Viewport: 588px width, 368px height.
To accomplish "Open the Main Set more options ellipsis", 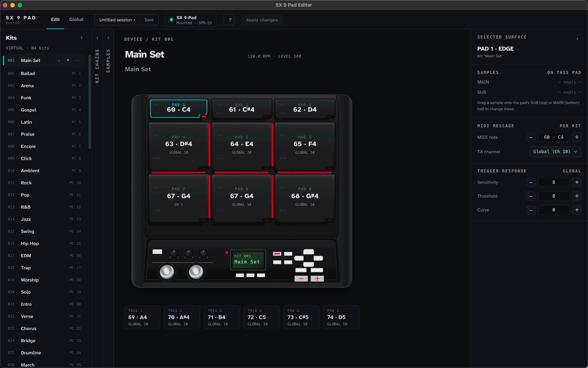I will pyautogui.click(x=77, y=60).
